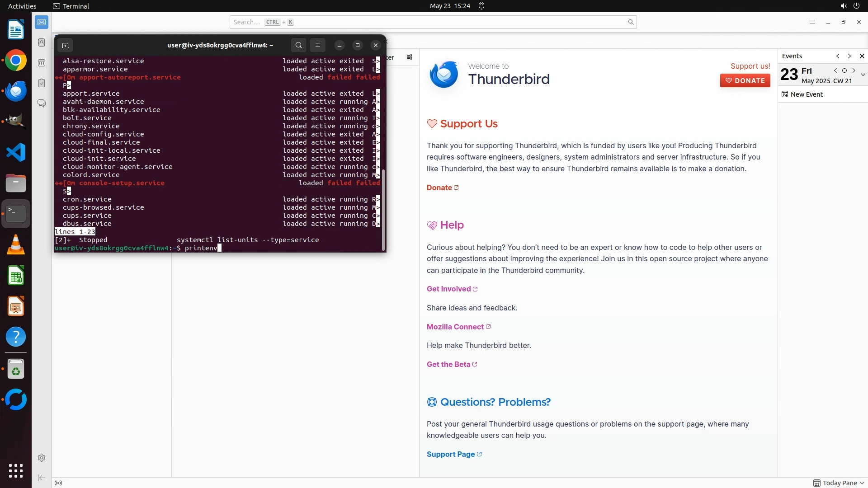Open the Activities overview
Screen dimensions: 868x488
tap(22, 6)
